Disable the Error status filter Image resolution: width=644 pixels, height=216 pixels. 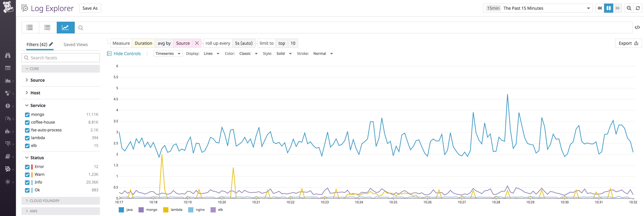click(x=27, y=167)
